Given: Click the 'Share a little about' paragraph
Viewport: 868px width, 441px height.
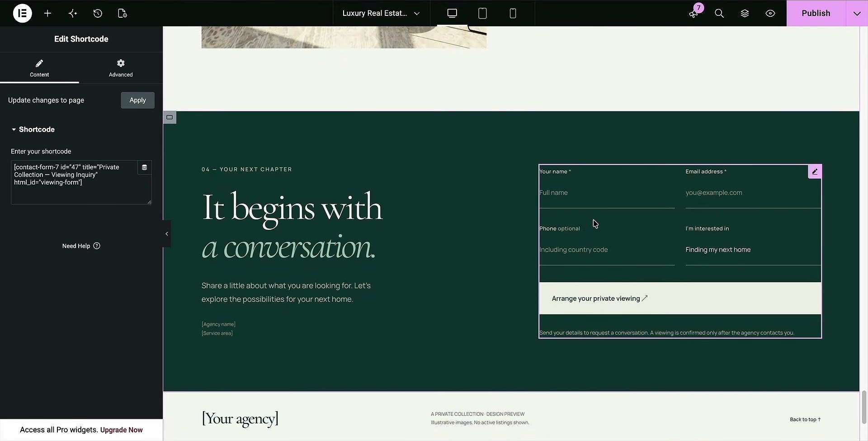Looking at the screenshot, I should click(286, 292).
